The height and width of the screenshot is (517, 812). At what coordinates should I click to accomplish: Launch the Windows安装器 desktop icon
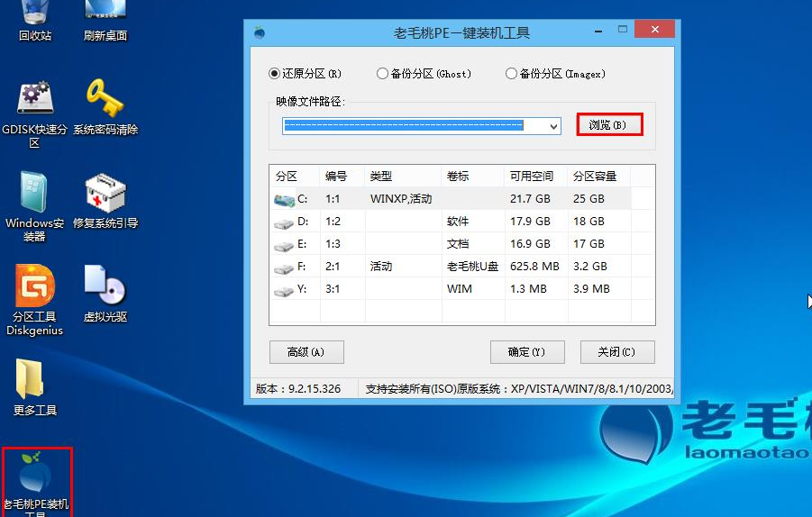(x=34, y=207)
